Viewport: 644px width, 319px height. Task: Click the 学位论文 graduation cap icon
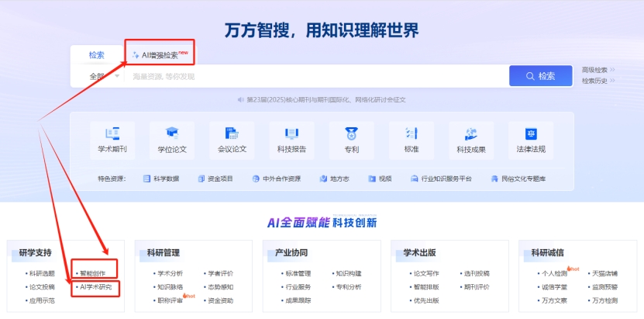point(172,133)
